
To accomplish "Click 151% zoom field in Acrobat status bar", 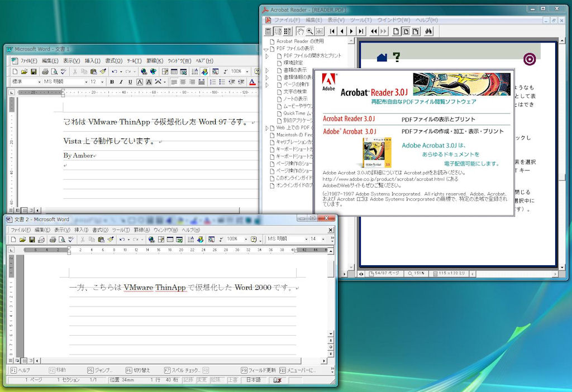I will (416, 273).
